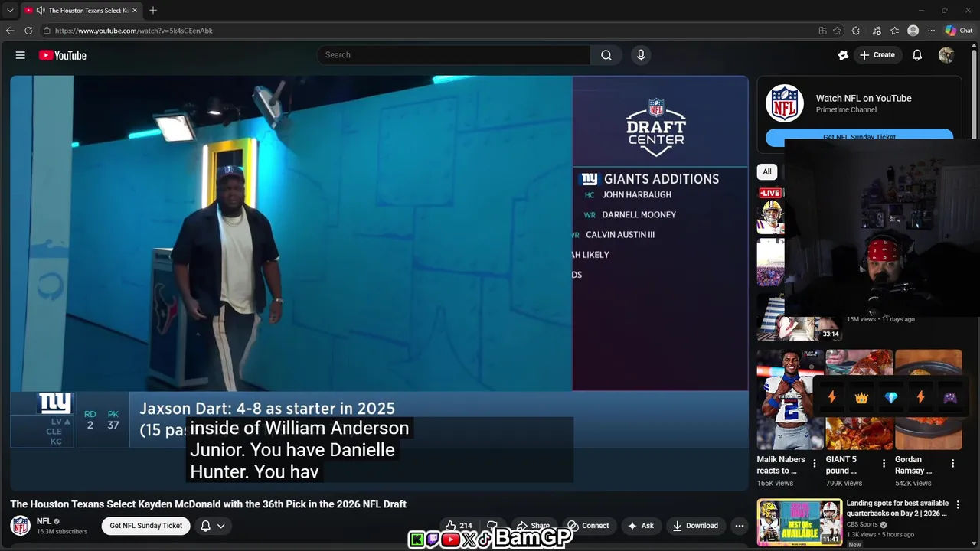The height and width of the screenshot is (551, 980).
Task: Open the split screen browser icon
Action: (822, 31)
